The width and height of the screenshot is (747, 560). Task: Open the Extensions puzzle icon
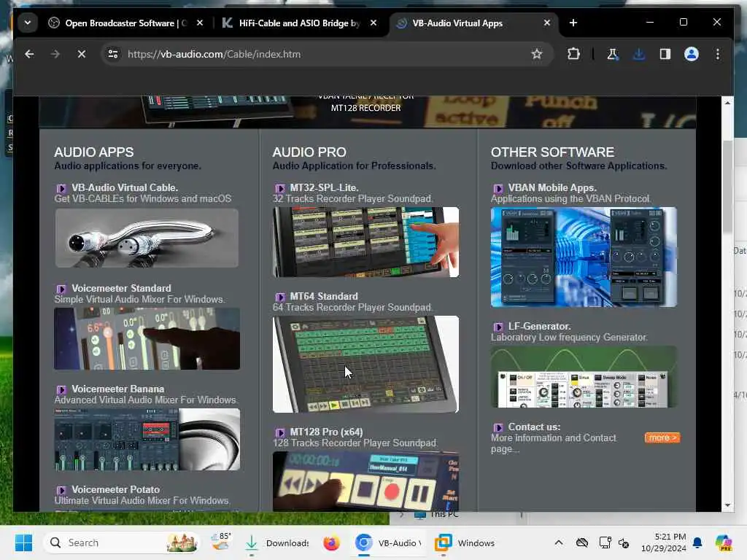[573, 54]
